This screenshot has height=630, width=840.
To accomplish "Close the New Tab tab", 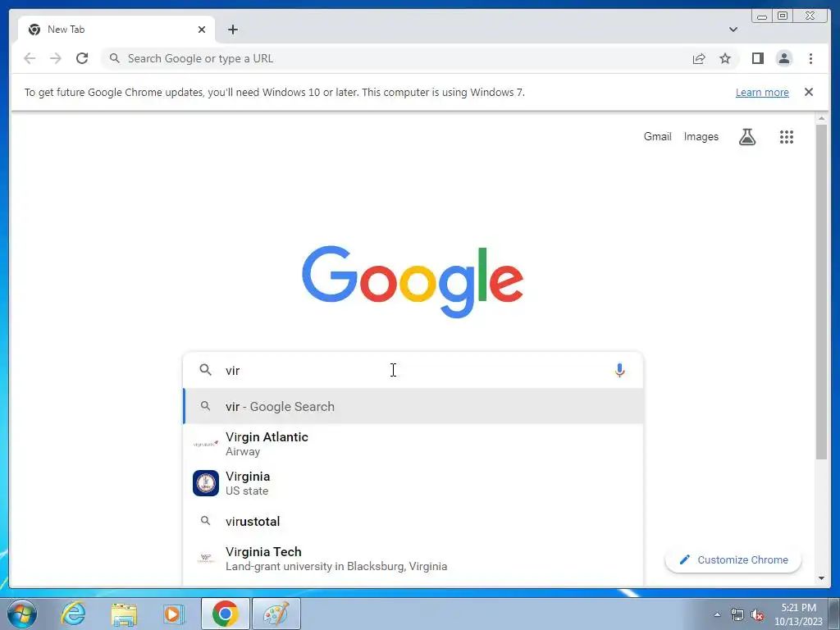I will pos(202,30).
